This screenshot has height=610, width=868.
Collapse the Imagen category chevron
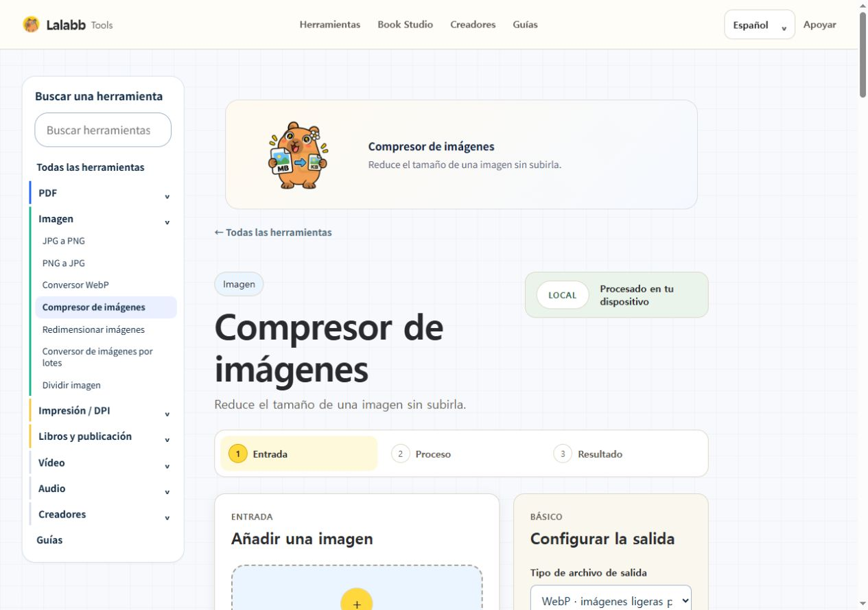coord(167,222)
